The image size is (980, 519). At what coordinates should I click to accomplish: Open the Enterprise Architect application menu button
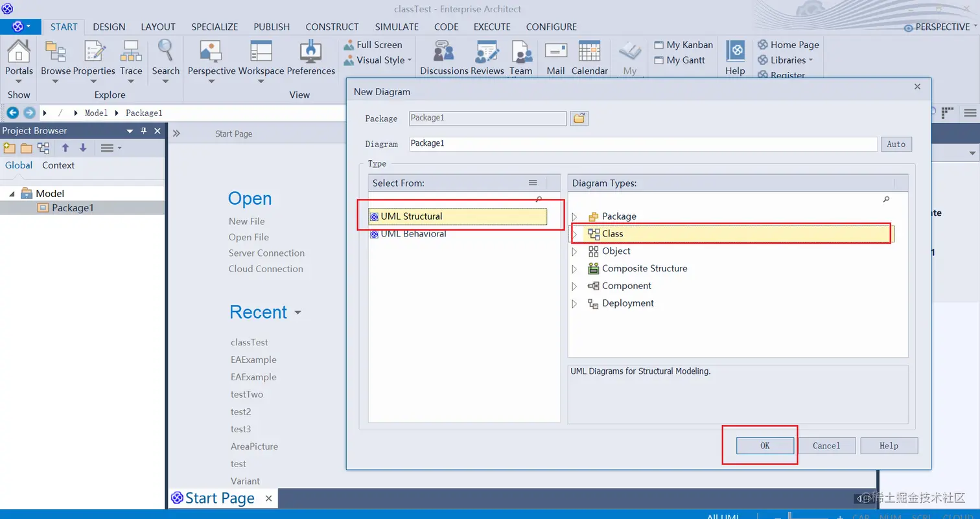21,27
